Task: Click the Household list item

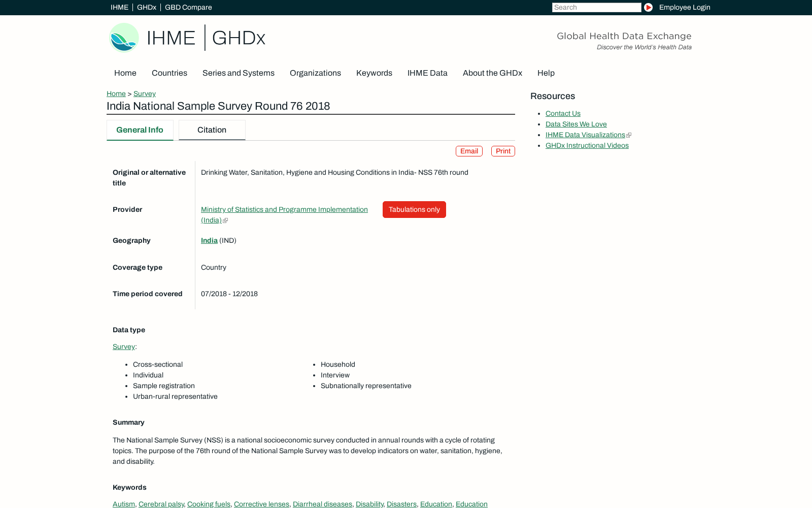Action: coord(338,365)
